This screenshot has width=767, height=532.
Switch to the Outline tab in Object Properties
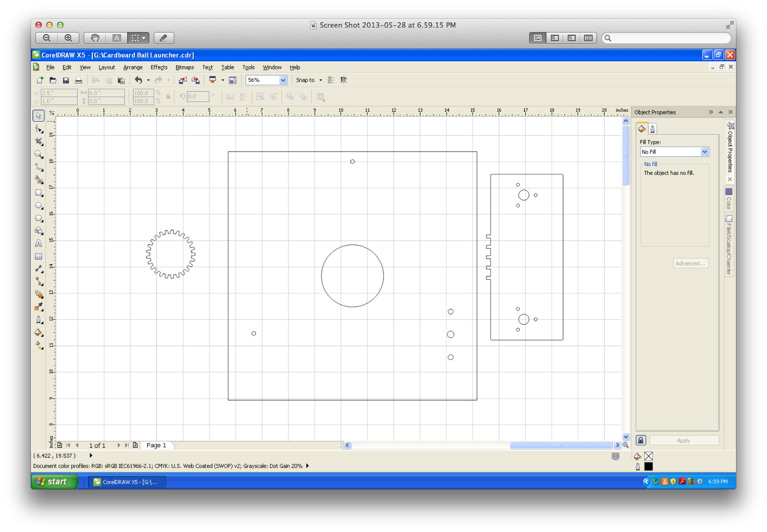click(652, 129)
